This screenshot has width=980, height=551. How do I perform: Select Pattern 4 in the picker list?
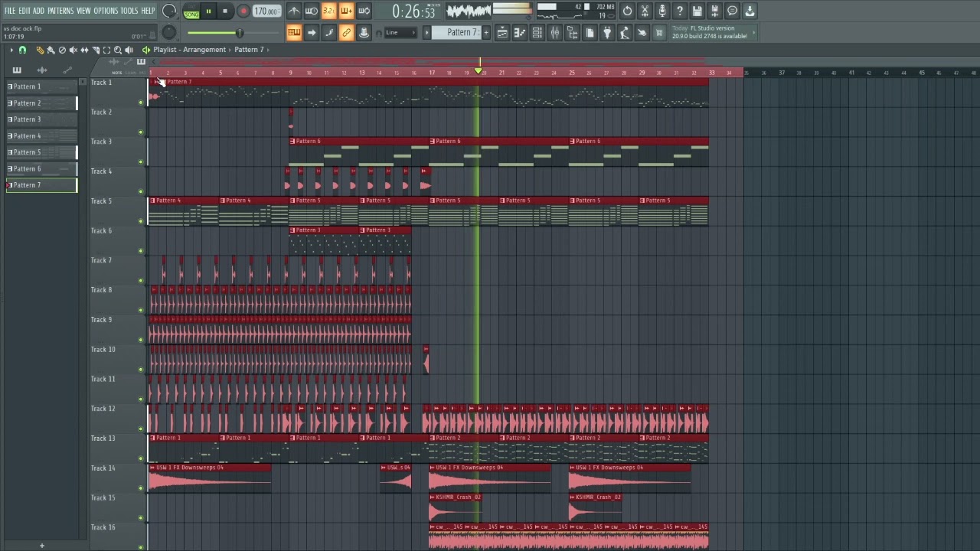(x=41, y=136)
